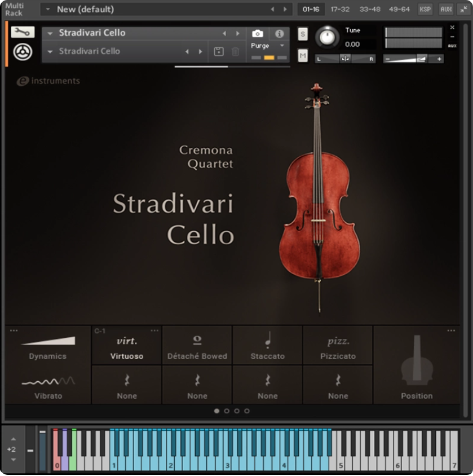Click the blue key labeled 3
The height and width of the screenshot is (476, 473).
(228, 463)
